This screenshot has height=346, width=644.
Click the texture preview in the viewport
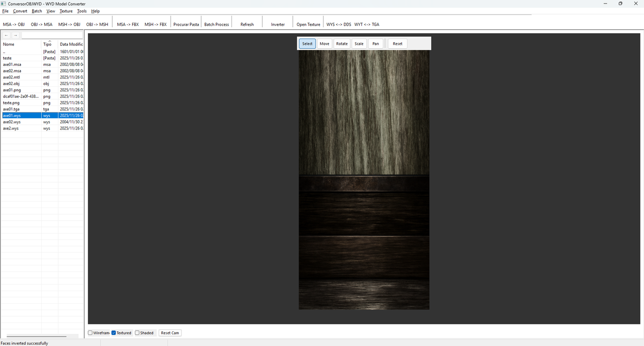click(364, 180)
